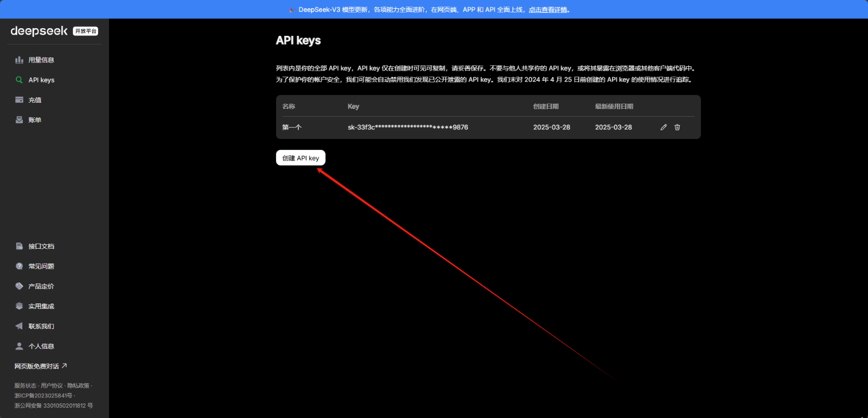Viewport: 868px width, 418px height.
Task: Click the product pricing tag icon
Action: click(19, 286)
